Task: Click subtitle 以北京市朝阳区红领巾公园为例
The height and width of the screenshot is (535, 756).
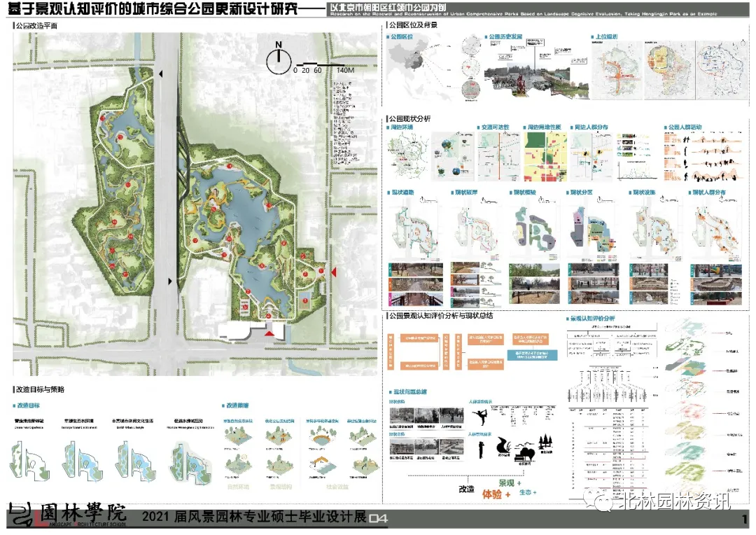Action: [x=388, y=7]
